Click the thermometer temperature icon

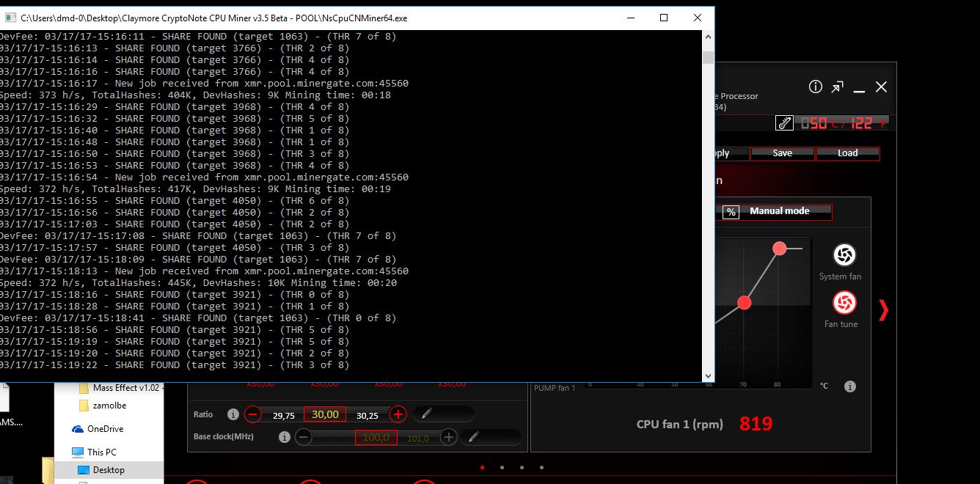[784, 123]
